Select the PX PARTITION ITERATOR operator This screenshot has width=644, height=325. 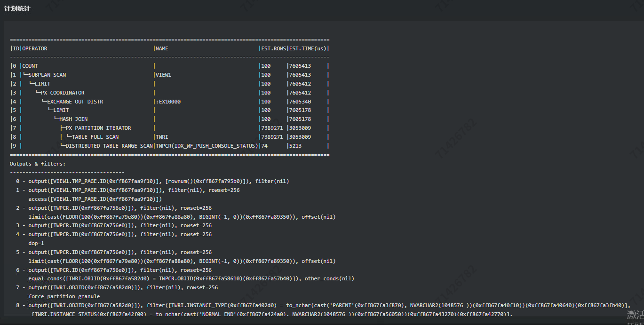pos(98,128)
